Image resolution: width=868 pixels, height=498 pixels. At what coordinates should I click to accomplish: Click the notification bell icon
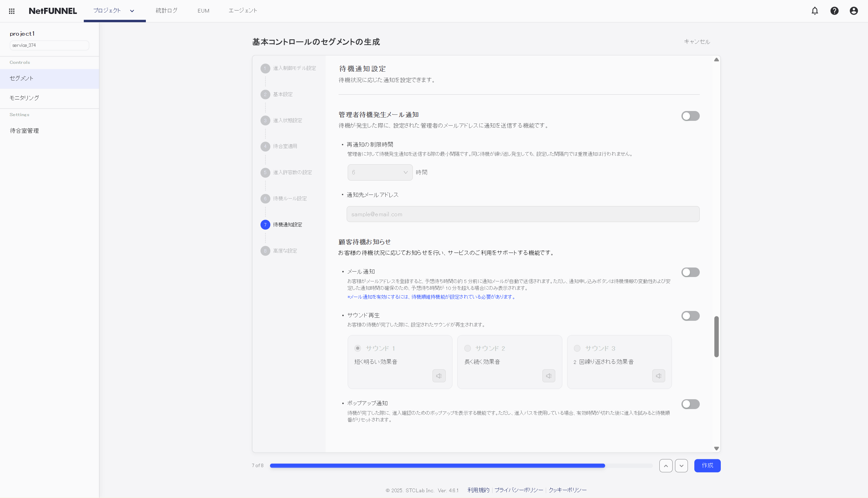click(x=815, y=11)
